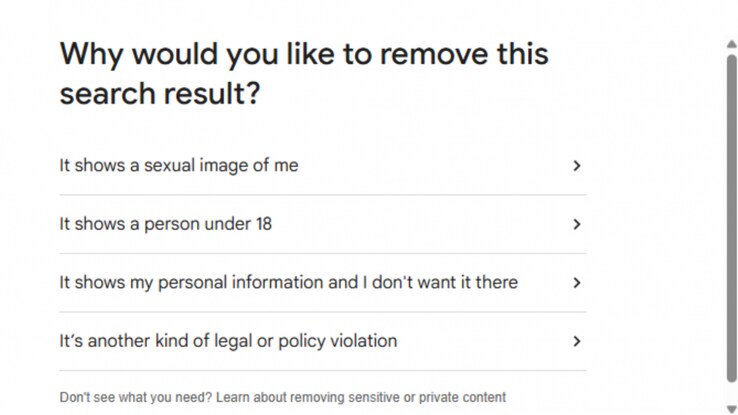Viewport: 738px width, 415px height.
Task: Select 'It shows a sexual image of me'
Action: (x=178, y=166)
